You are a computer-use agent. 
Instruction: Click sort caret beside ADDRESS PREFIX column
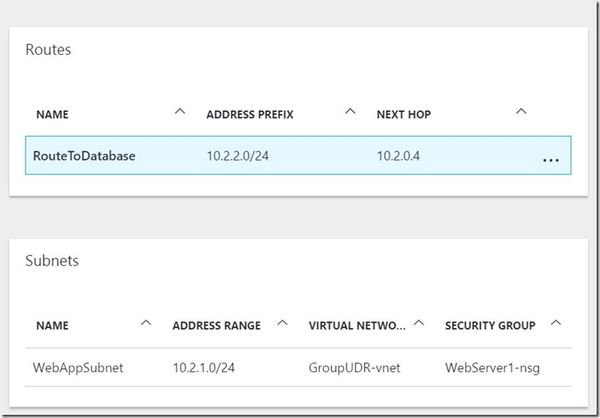[350, 111]
